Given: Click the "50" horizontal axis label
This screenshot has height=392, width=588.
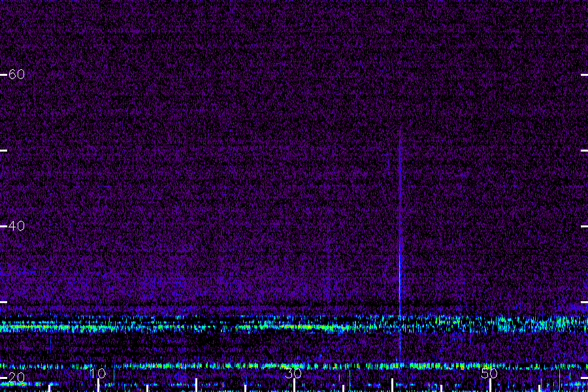Looking at the screenshot, I should tap(489, 373).
